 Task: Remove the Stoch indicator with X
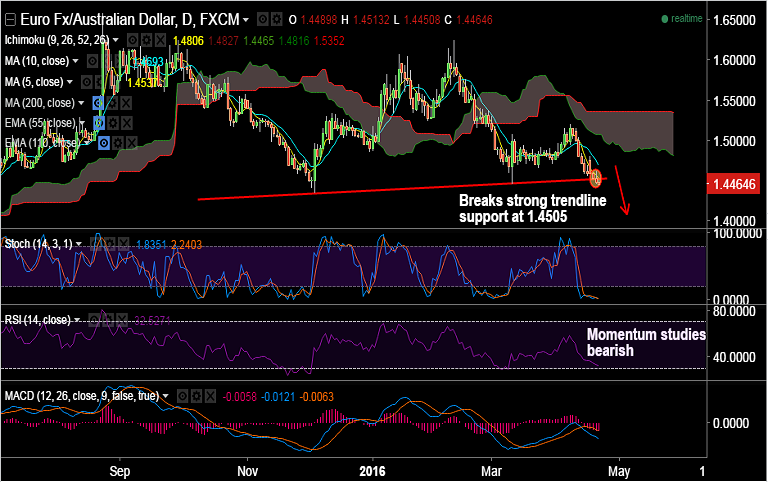123,244
